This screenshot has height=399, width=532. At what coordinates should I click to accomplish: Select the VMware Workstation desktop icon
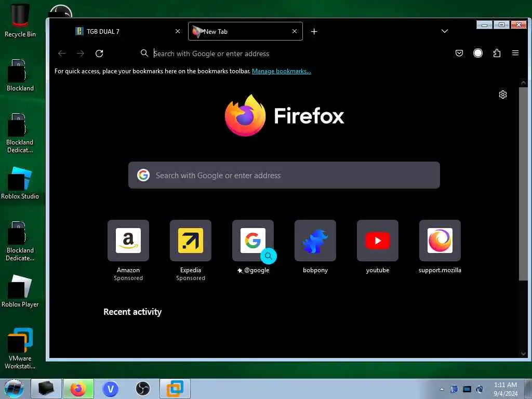pos(20,349)
